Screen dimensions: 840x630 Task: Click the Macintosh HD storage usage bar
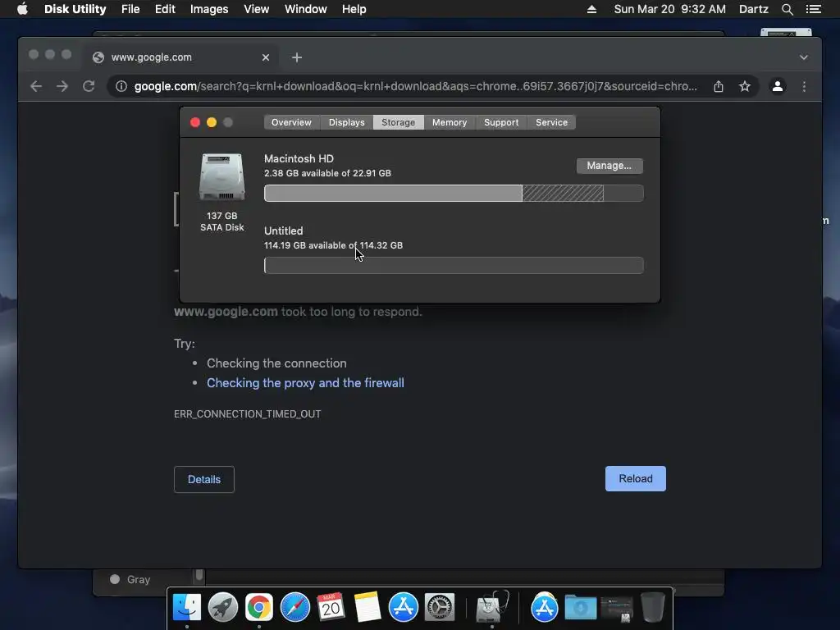coord(454,194)
